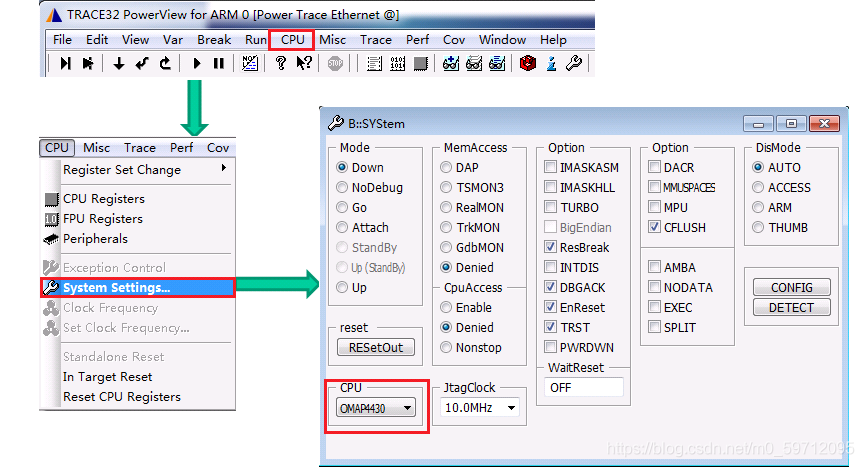Click the step over toolbar icon
Image resolution: width=864 pixels, height=467 pixels.
[x=88, y=63]
